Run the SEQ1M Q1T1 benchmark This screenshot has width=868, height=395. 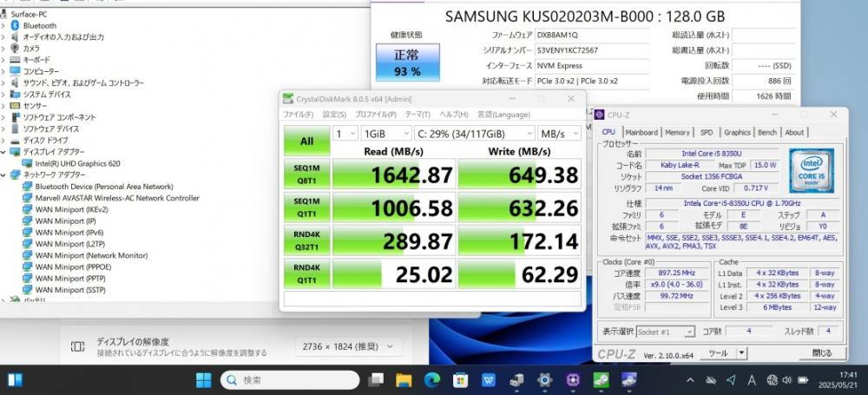[x=306, y=207]
